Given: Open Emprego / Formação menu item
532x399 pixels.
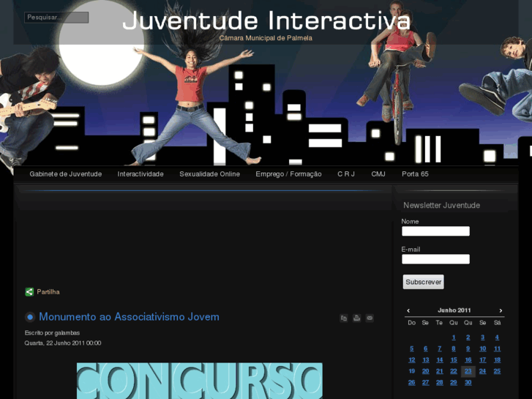Looking at the screenshot, I should pyautogui.click(x=288, y=174).
